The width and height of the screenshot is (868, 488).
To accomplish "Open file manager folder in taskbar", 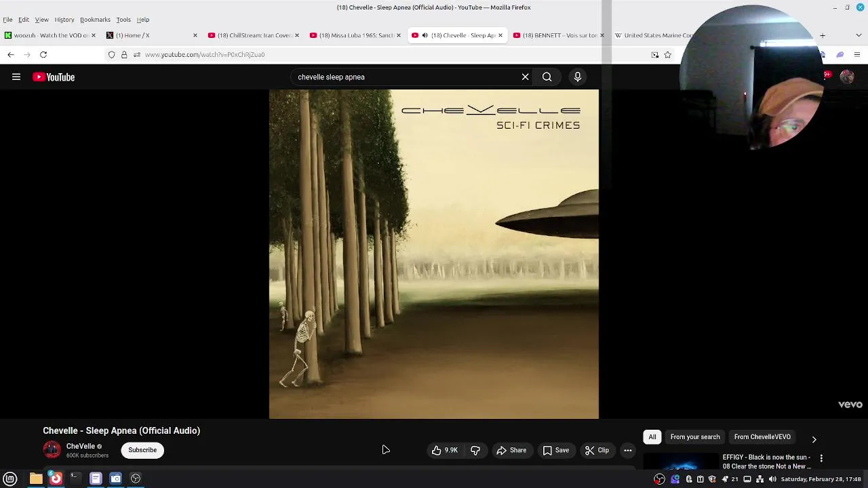I will (36, 479).
